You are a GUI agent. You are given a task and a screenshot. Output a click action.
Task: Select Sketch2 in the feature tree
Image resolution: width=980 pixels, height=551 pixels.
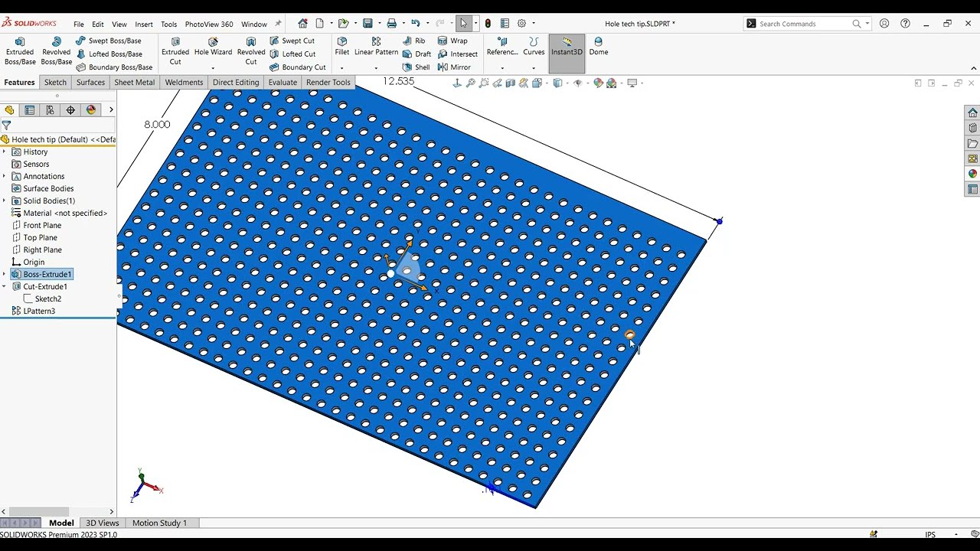click(x=42, y=299)
